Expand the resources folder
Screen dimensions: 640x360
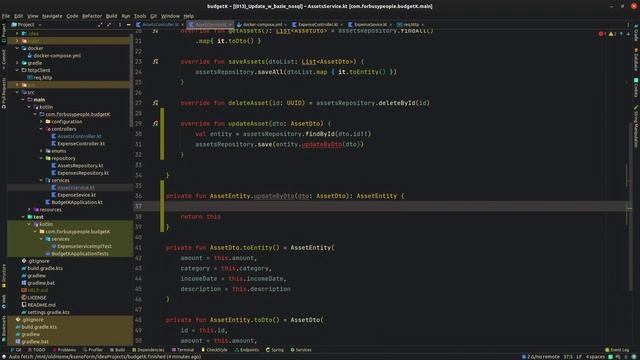[29, 210]
